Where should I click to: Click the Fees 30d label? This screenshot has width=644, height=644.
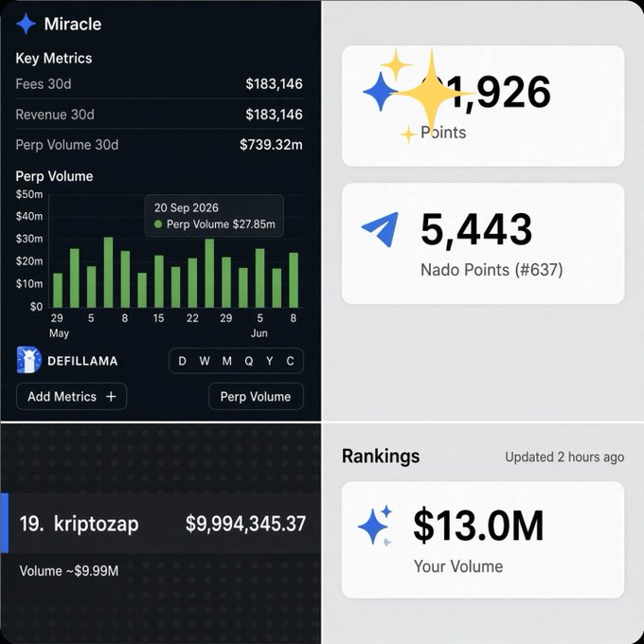coord(44,83)
